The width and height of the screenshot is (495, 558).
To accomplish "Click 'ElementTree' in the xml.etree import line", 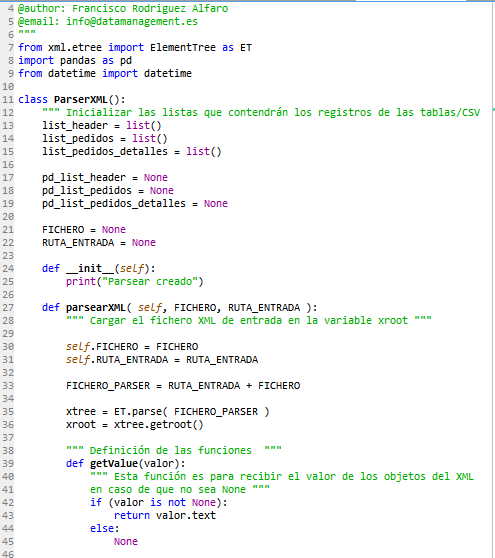I will [x=183, y=48].
